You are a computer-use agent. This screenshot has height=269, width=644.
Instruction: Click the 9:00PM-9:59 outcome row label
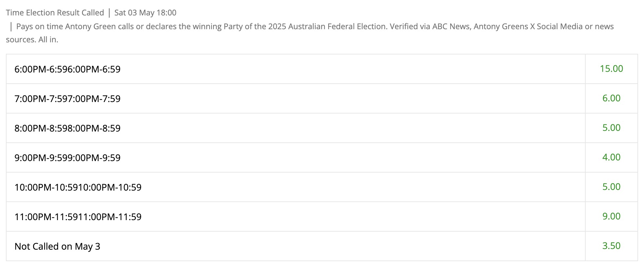click(x=68, y=158)
